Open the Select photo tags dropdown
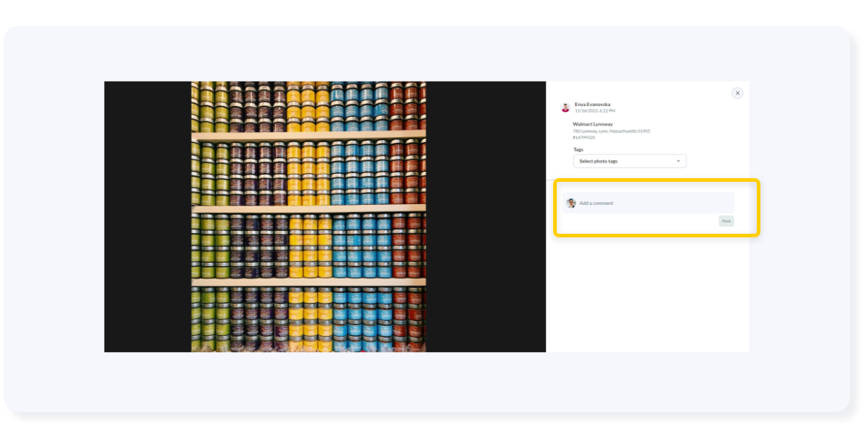Screen dimensions: 868x430 pyautogui.click(x=629, y=161)
